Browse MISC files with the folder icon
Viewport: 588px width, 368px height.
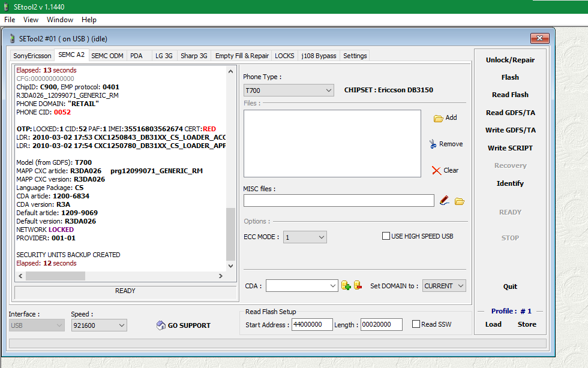click(x=460, y=201)
